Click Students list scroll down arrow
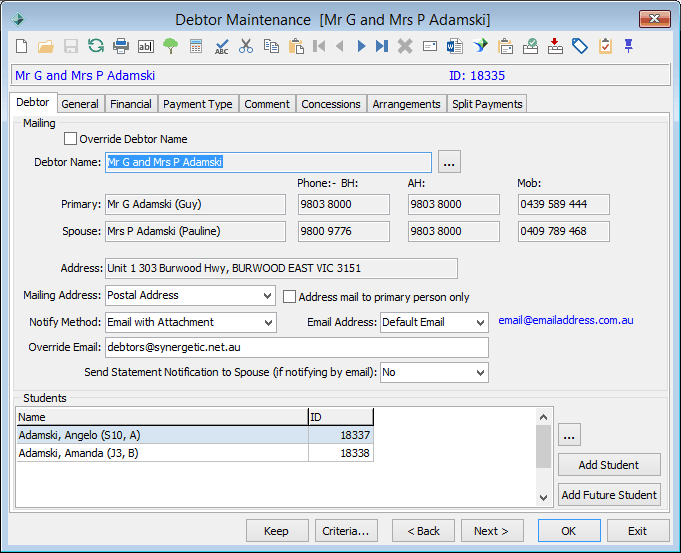681x553 pixels. pyautogui.click(x=543, y=498)
